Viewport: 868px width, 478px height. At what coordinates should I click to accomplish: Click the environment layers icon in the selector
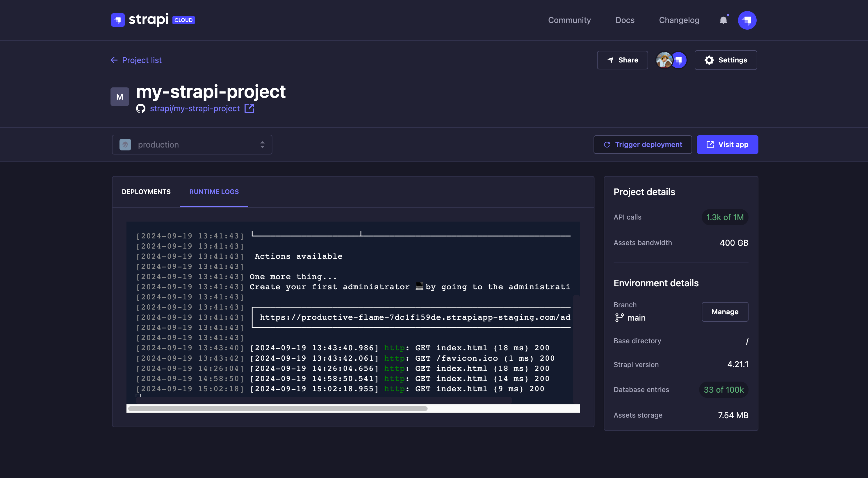pos(125,144)
